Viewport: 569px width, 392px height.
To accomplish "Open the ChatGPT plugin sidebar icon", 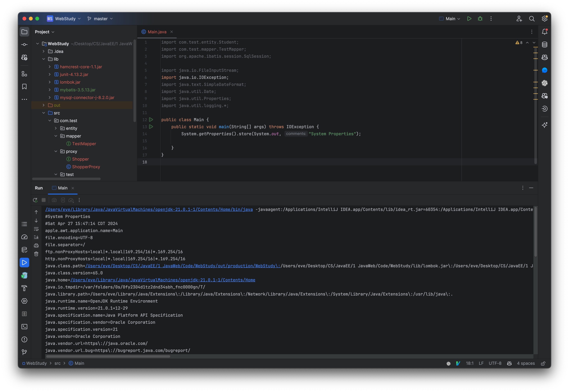I will point(544,83).
